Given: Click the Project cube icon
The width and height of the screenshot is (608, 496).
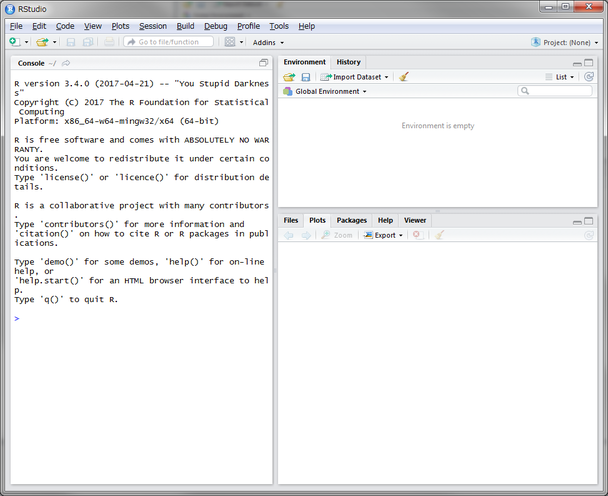Looking at the screenshot, I should click(x=535, y=42).
